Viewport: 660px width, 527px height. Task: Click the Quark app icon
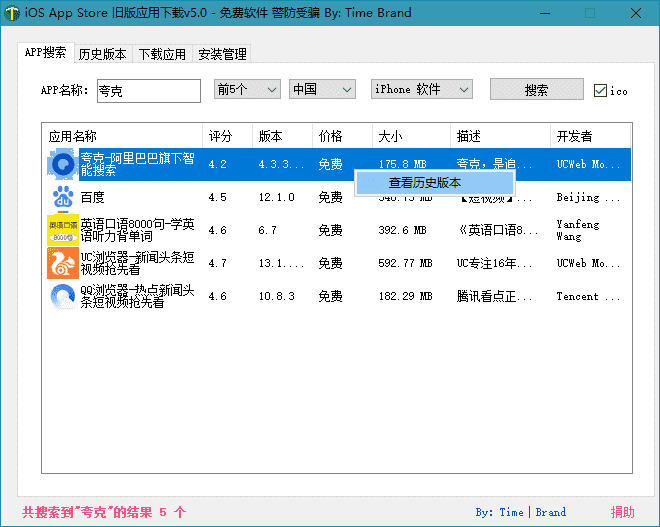(x=63, y=164)
